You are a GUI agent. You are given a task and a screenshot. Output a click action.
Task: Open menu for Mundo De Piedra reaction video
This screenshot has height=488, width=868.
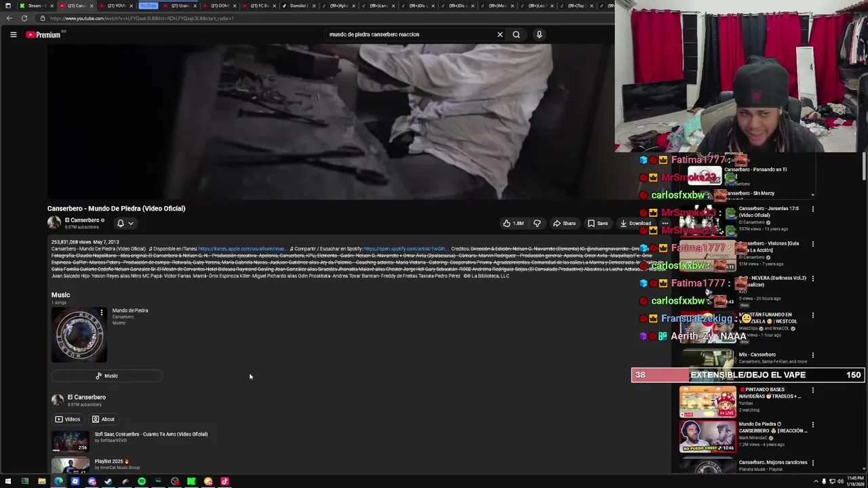point(813,425)
